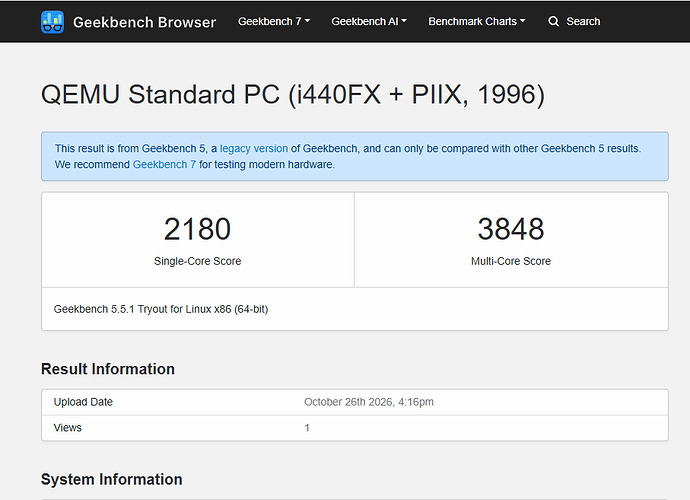Select the Upload Date row label
This screenshot has width=690, height=500.
click(83, 402)
